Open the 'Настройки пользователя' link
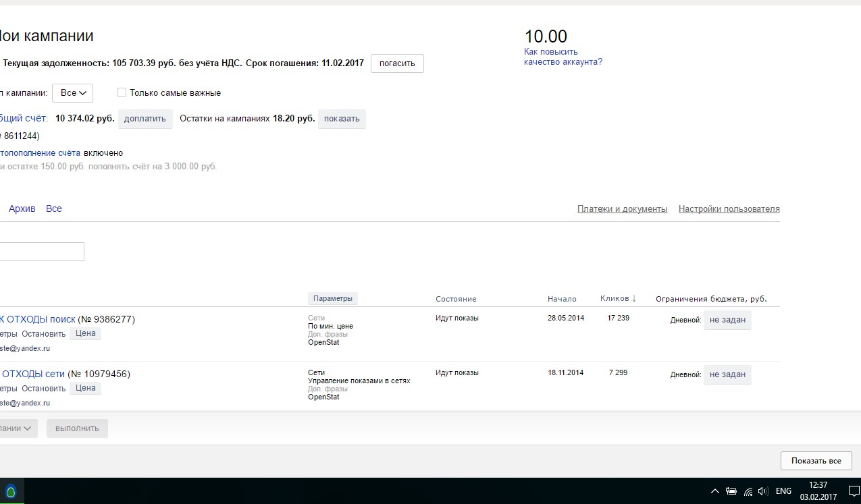 coord(729,208)
